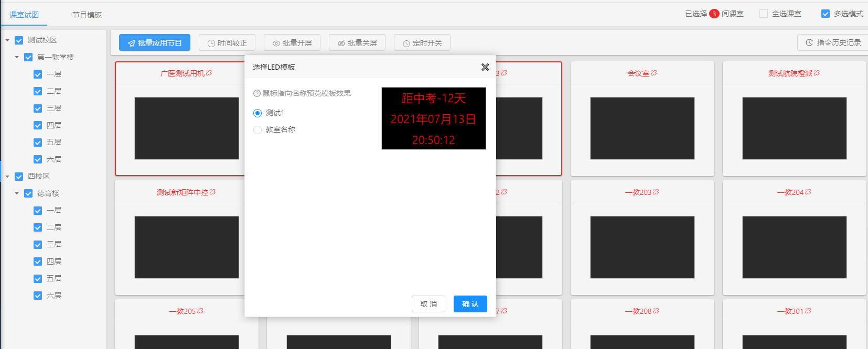Click 一教204 classroom screen thumbnail
Viewport: 868px width, 349px height.
point(795,247)
